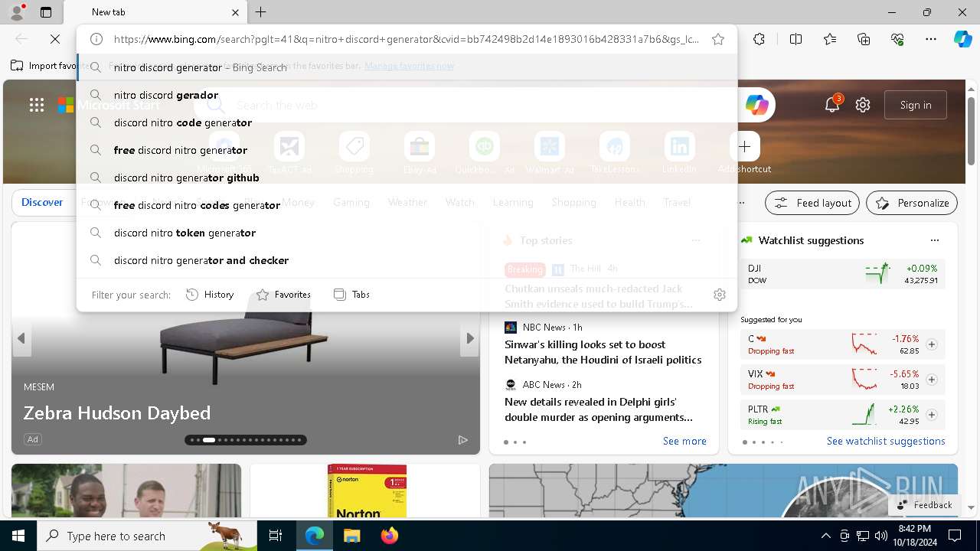
Task: Open search suggestion settings gear
Action: [720, 295]
